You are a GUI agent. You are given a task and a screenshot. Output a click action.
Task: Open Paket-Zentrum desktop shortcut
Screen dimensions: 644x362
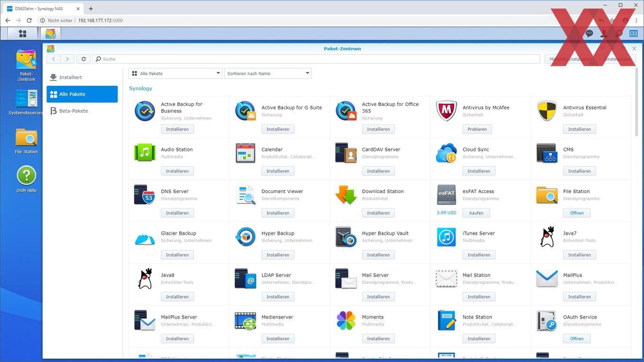pos(26,65)
